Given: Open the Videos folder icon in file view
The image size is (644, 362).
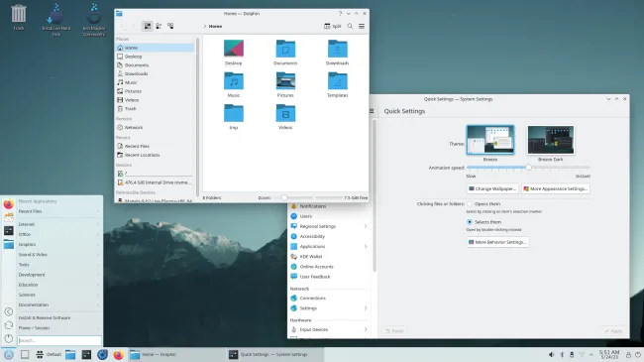Looking at the screenshot, I should 285,116.
